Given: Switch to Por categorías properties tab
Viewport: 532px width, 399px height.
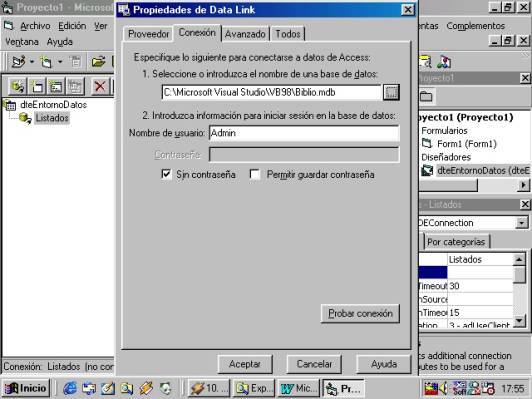Looking at the screenshot, I should (456, 242).
